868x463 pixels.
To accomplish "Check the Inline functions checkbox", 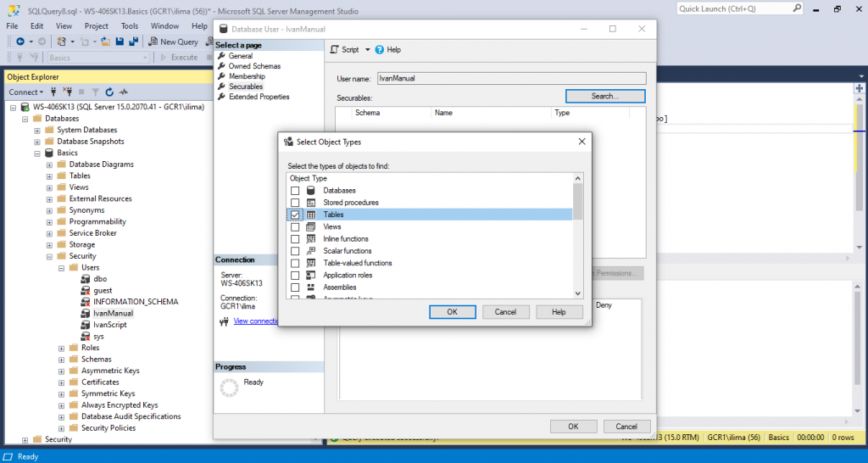I will (x=295, y=239).
